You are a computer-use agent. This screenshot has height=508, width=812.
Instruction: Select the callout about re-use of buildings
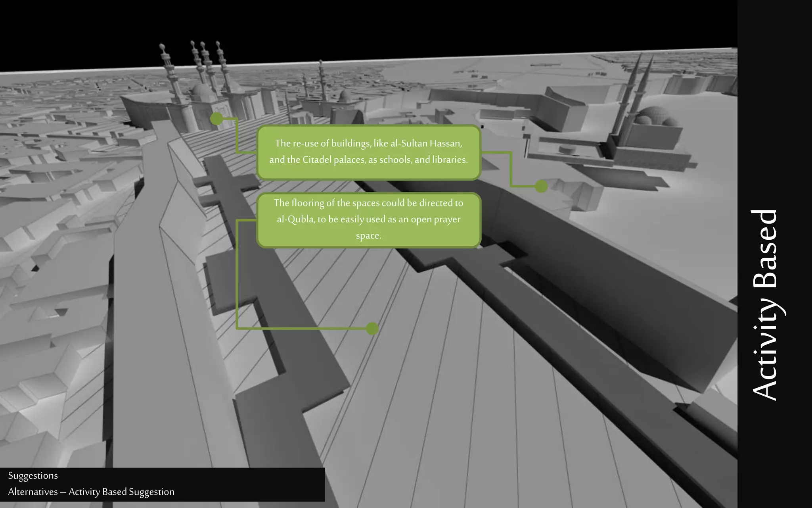tap(369, 152)
